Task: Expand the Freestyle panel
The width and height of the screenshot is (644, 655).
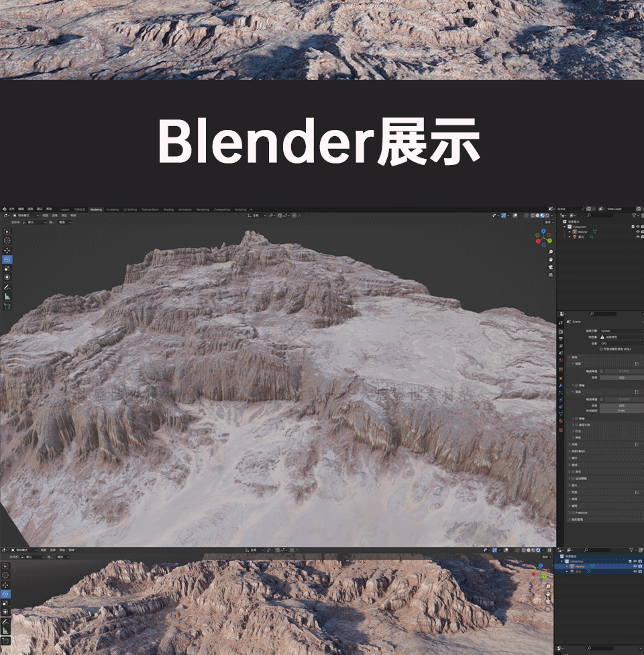Action: [x=570, y=513]
